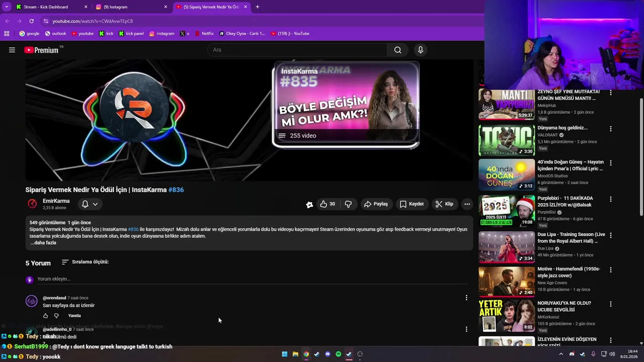Open the google bookmark
This screenshot has width=644, height=362.
coord(29,34)
